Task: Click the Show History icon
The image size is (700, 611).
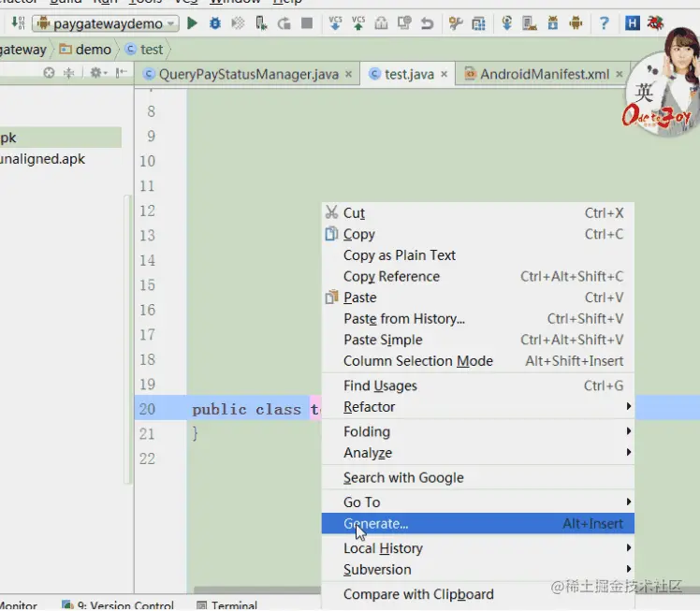Action: [381, 22]
